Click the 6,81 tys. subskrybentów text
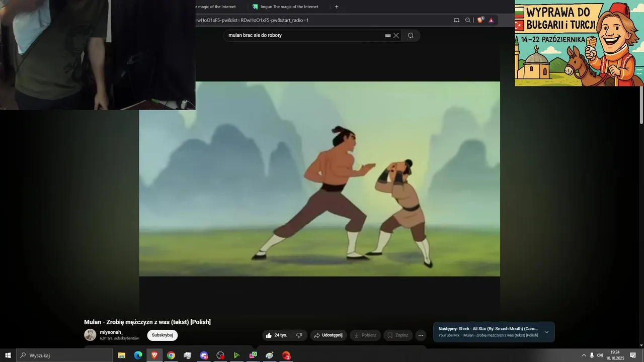 pos(119,338)
